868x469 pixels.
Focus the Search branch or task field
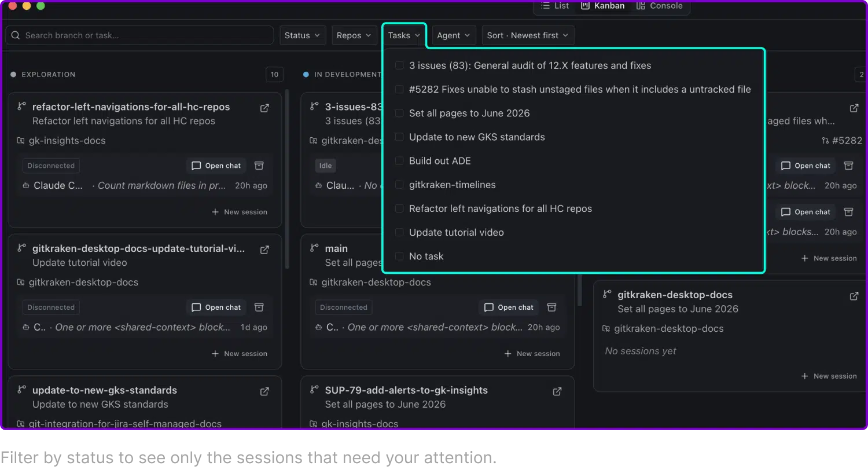coord(139,35)
